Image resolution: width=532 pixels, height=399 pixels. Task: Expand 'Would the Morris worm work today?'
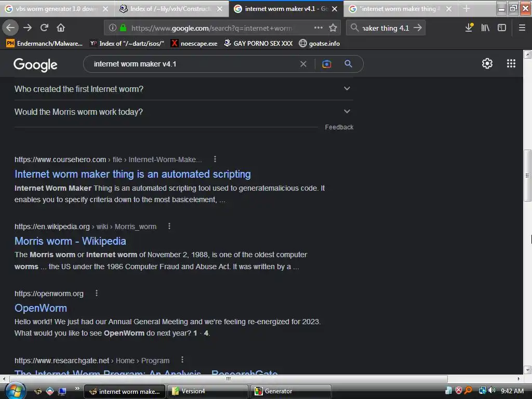coord(183,112)
